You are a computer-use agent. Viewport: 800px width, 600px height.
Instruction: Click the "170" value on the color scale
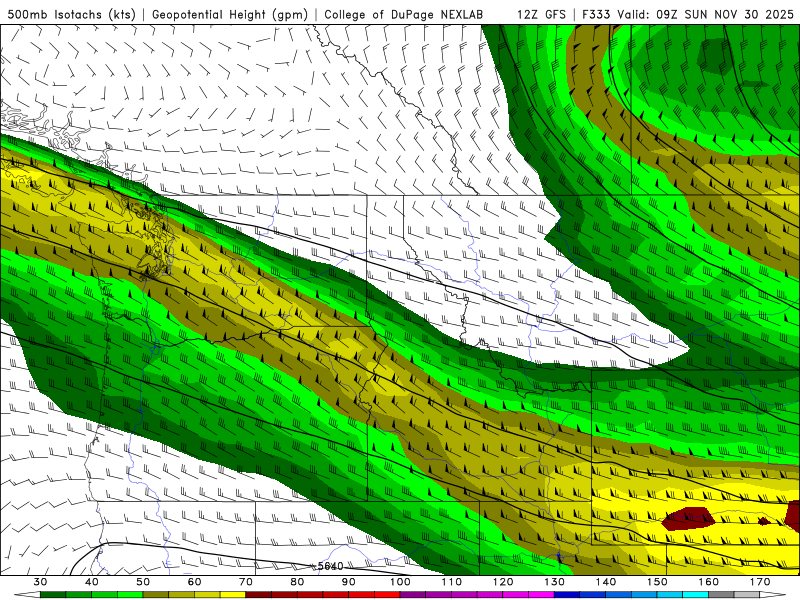[x=760, y=582]
